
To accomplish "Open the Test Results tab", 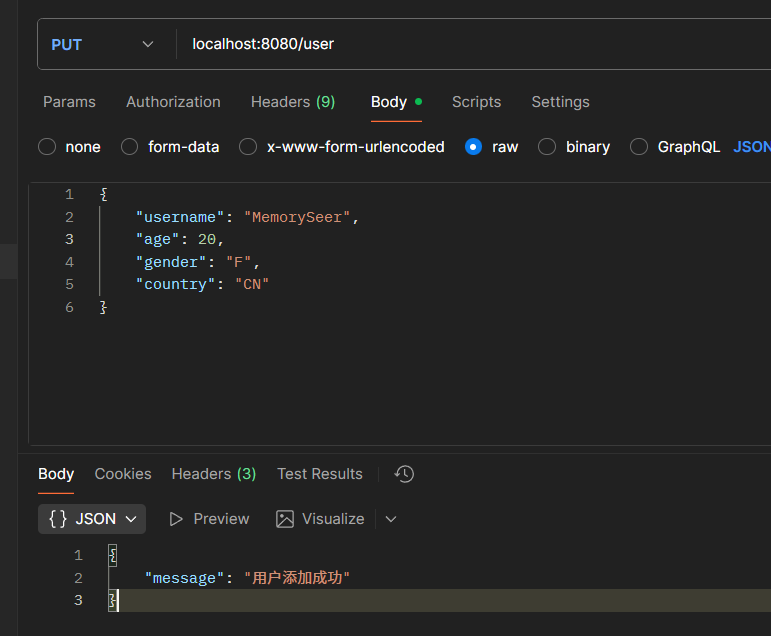I will (319, 474).
